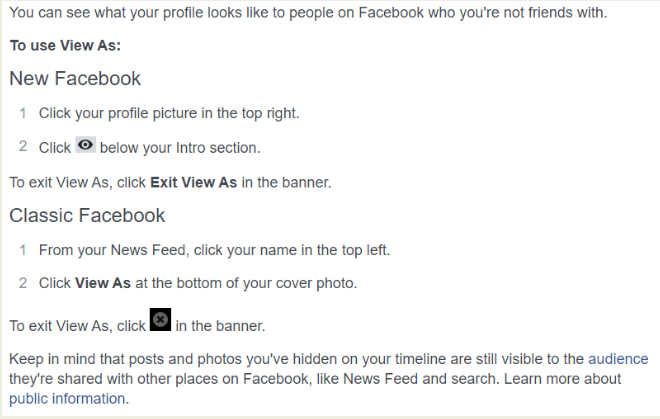Click 'To exit View As, click' before X icon
660x419 pixels.
77,326
